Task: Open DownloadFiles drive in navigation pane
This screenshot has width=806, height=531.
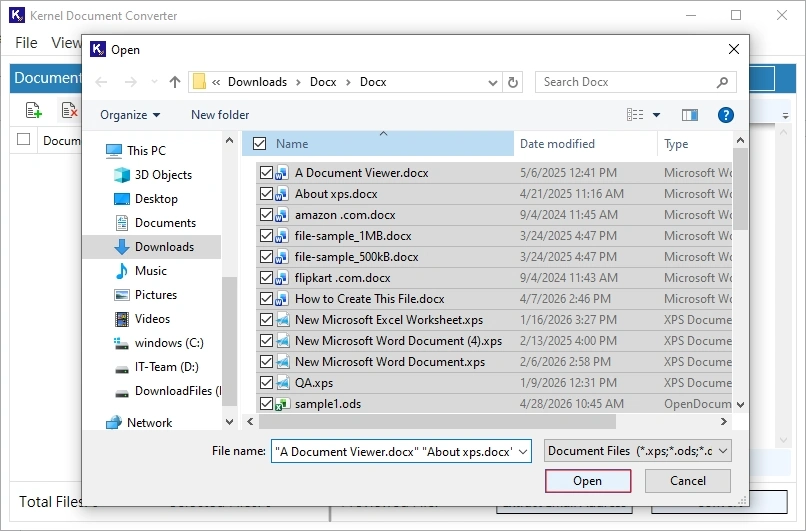Action: 167,391
